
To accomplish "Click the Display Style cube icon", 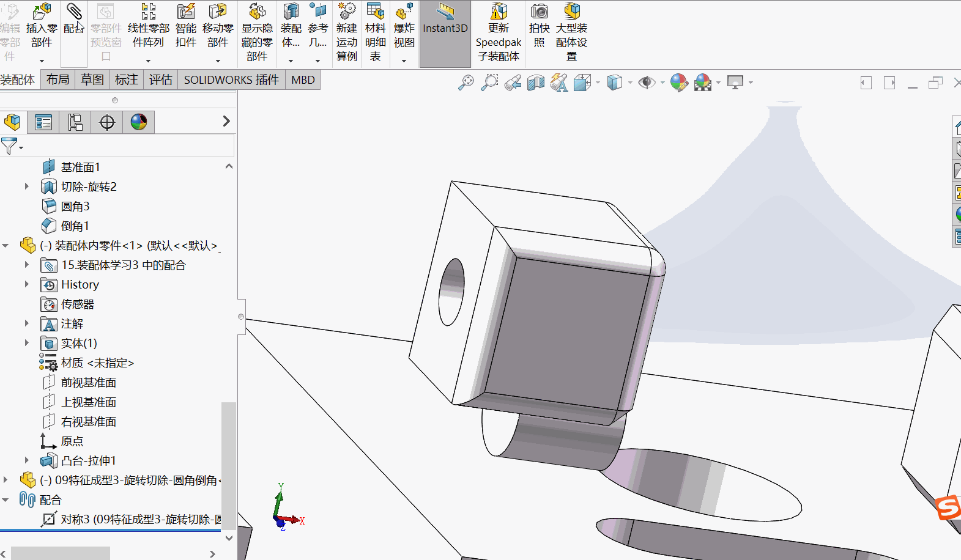I will click(x=615, y=83).
